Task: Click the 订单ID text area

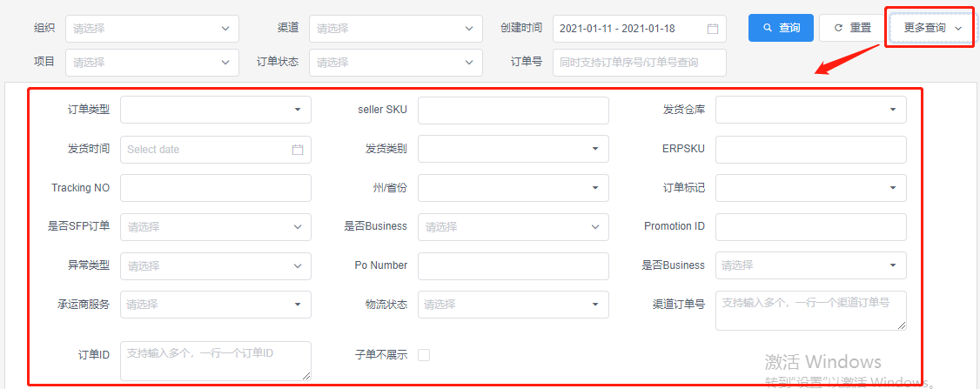Action: [216, 361]
